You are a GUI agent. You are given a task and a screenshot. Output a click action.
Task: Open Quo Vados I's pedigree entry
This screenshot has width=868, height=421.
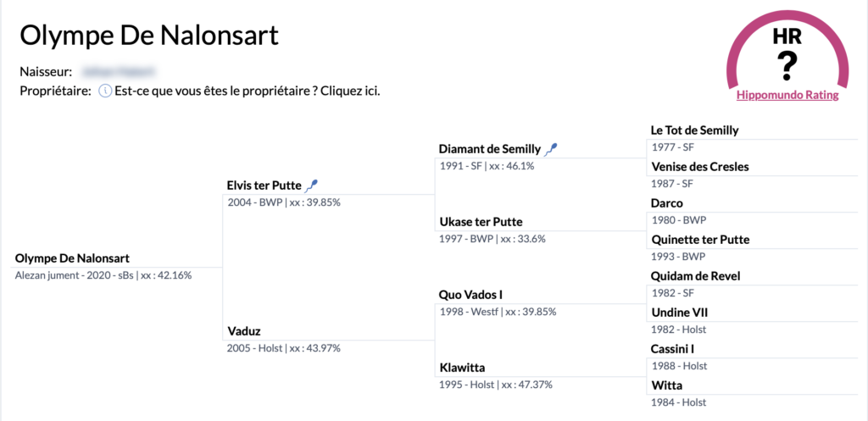coord(470,294)
